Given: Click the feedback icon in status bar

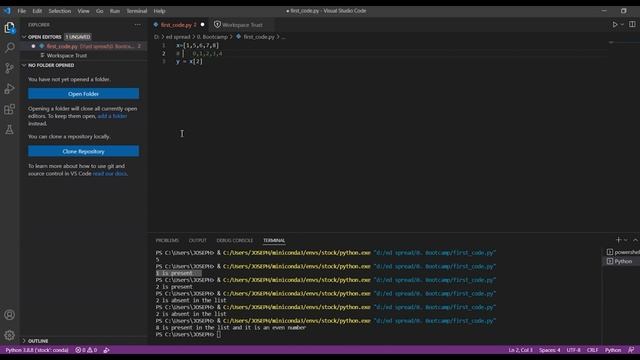Looking at the screenshot, I should pyautogui.click(x=631, y=350).
